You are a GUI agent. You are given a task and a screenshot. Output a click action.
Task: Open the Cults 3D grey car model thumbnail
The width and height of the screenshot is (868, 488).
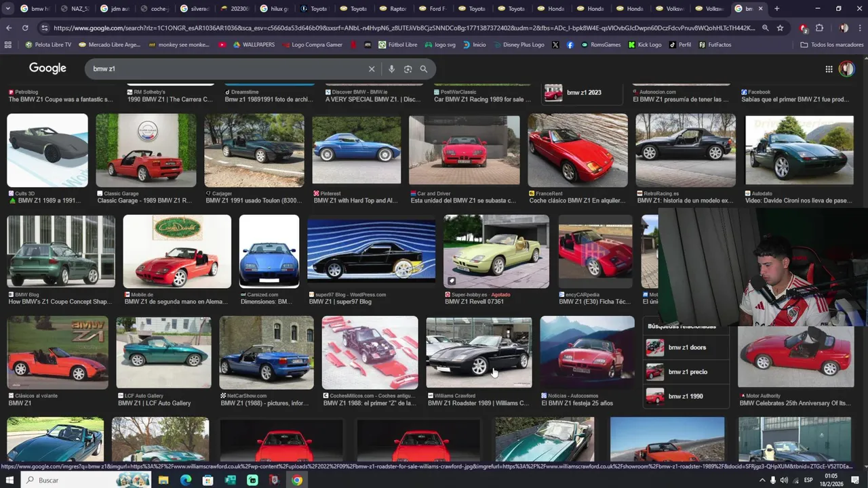tap(47, 150)
